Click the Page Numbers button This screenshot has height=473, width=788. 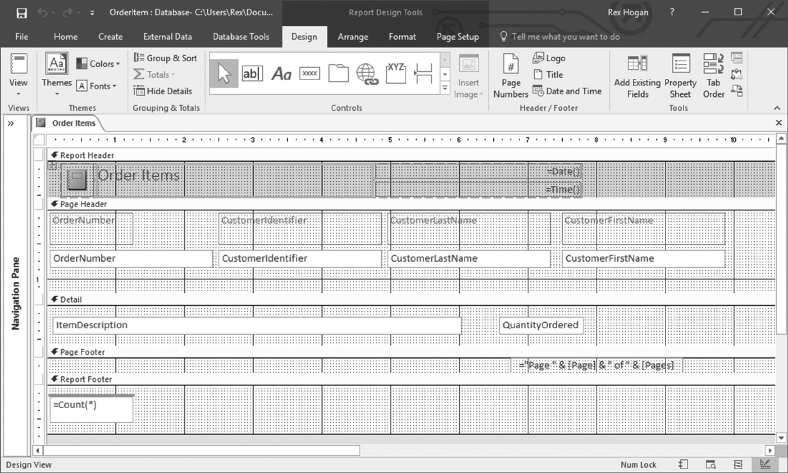click(x=511, y=75)
